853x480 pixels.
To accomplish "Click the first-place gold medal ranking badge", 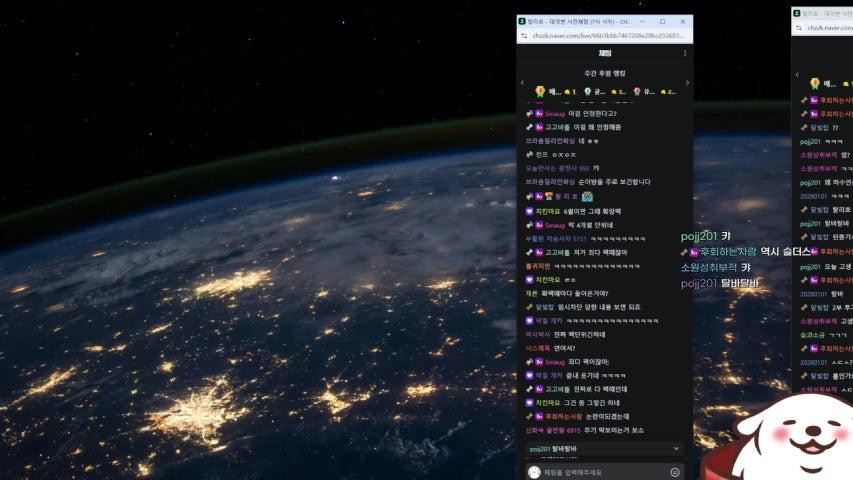I will [540, 91].
